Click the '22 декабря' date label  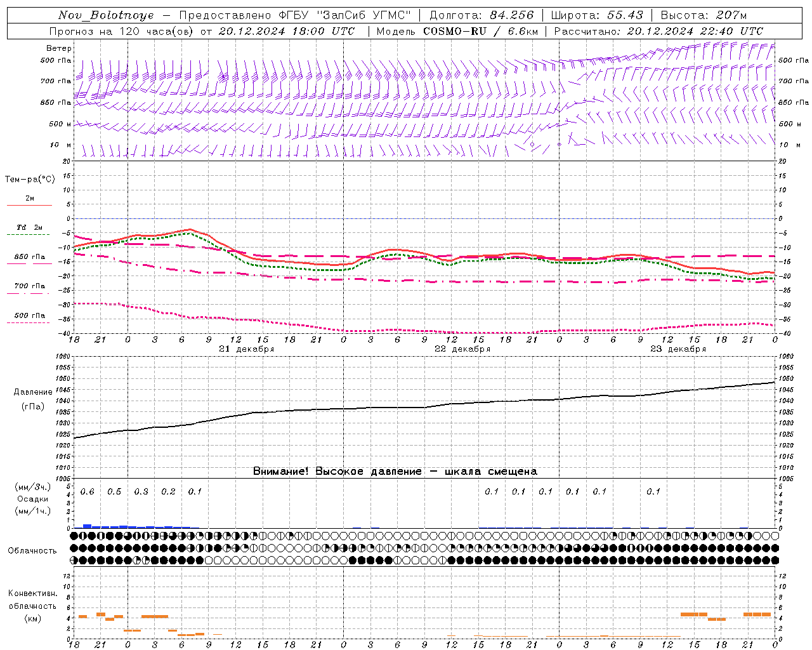pyautogui.click(x=462, y=349)
